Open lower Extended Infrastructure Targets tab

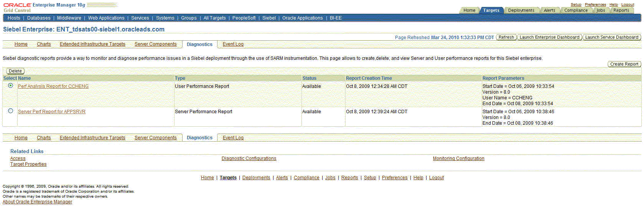(92, 138)
